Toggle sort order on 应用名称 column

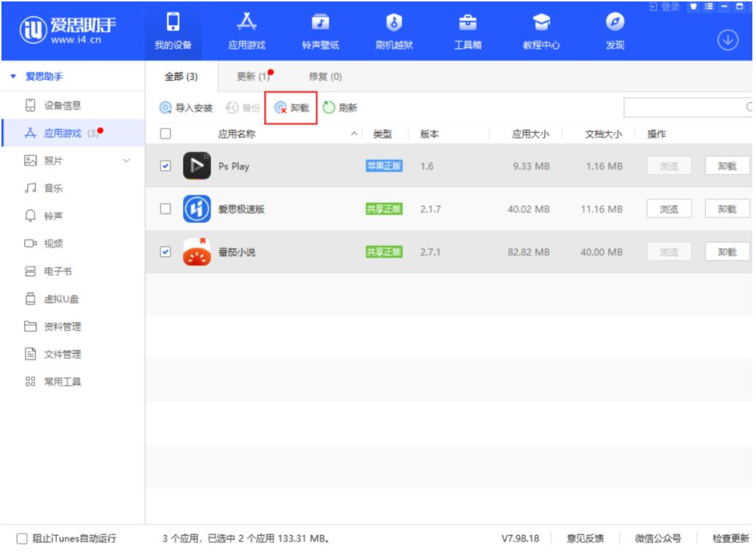pos(355,134)
